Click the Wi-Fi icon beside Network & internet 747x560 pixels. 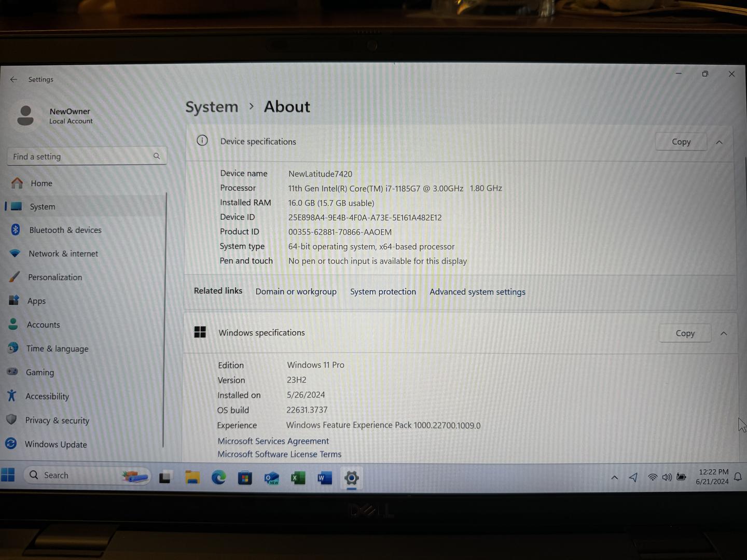tap(15, 253)
